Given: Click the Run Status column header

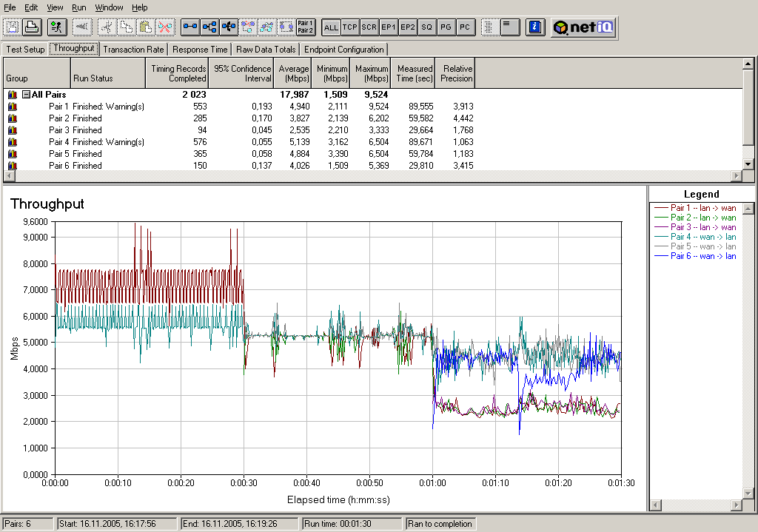Looking at the screenshot, I should click(93, 78).
